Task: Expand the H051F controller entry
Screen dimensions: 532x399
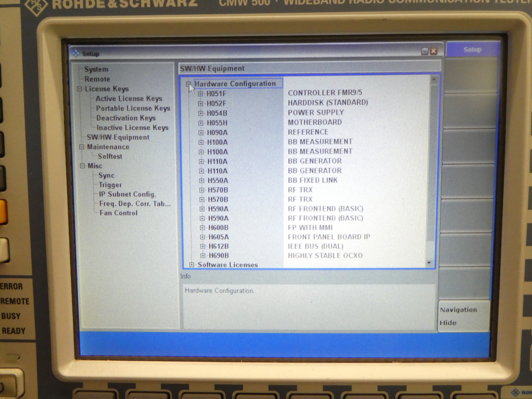Action: (200, 94)
